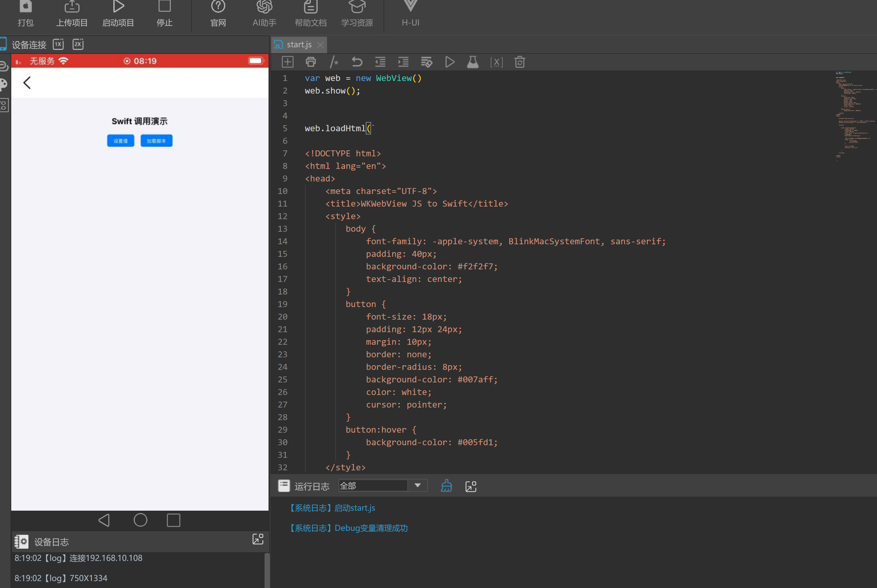Set device preview to 2X scale
The height and width of the screenshot is (588, 877).
coord(78,44)
